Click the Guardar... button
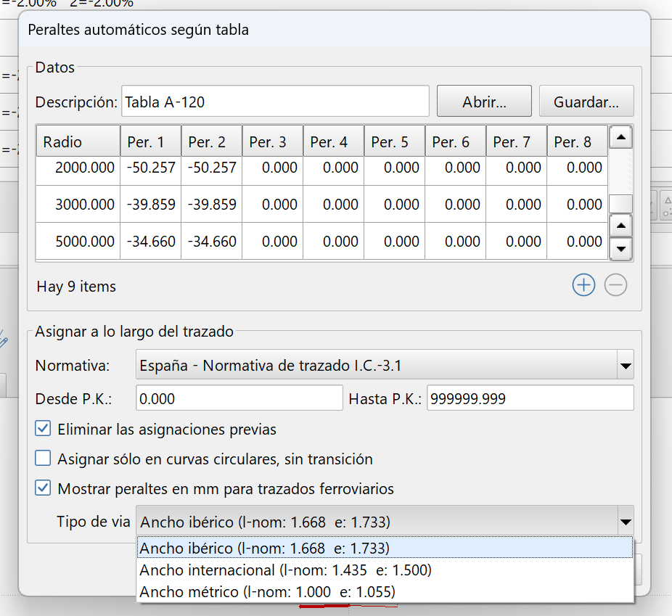672x616 pixels. pos(586,101)
